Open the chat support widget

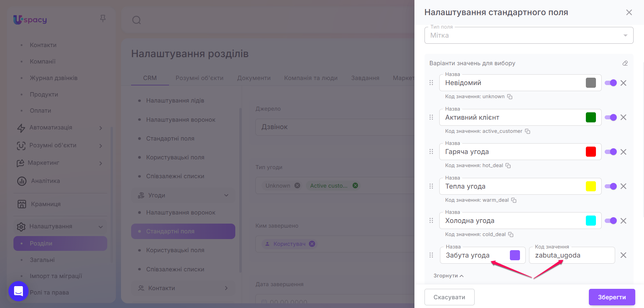click(18, 291)
